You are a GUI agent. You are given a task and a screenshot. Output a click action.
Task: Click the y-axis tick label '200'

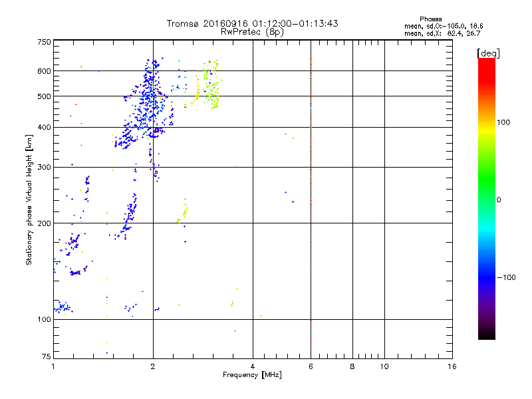pos(44,223)
